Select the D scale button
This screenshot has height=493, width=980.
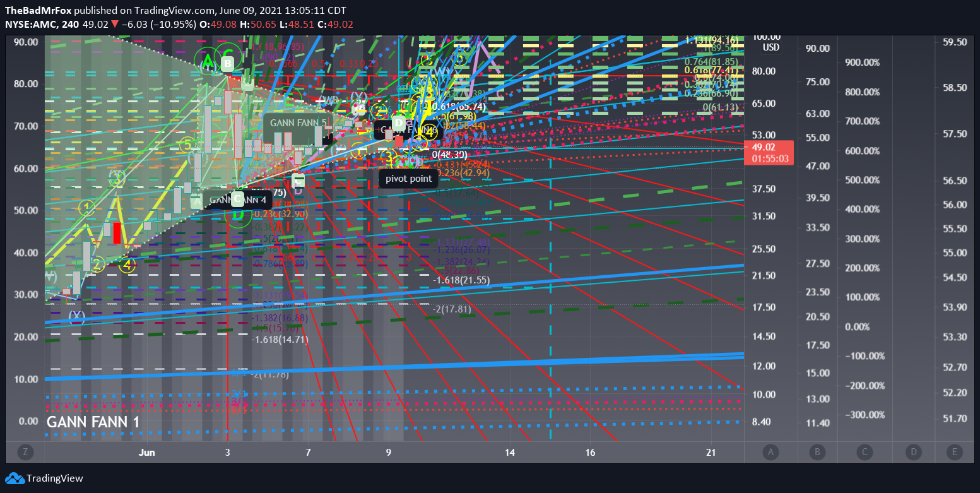click(912, 452)
